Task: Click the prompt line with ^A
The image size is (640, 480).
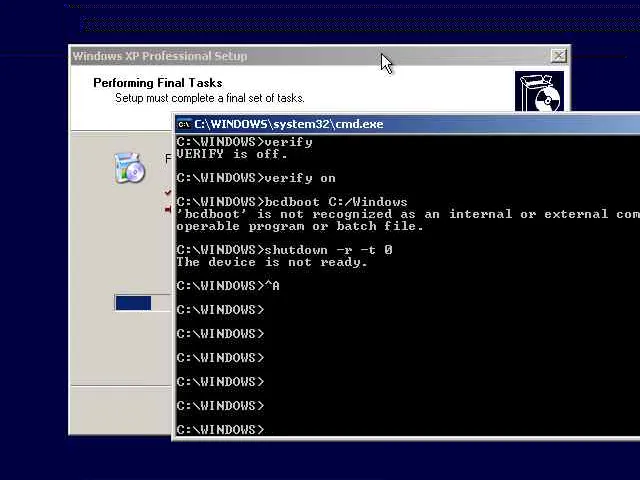Action: tap(228, 286)
